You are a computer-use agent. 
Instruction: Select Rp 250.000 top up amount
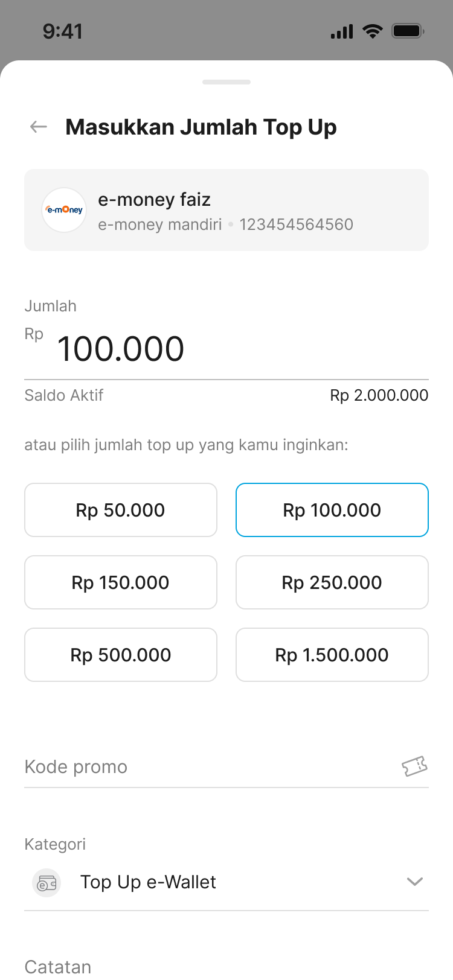(x=332, y=582)
